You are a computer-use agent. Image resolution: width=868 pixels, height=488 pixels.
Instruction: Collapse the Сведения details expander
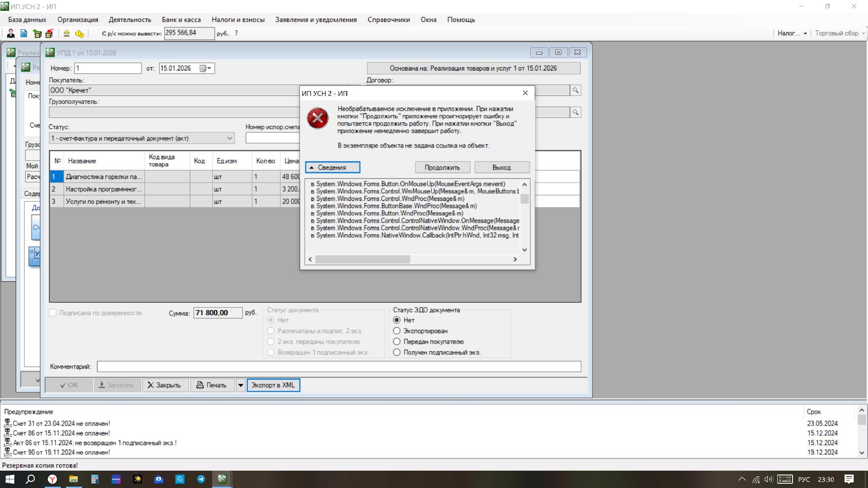[x=332, y=167]
